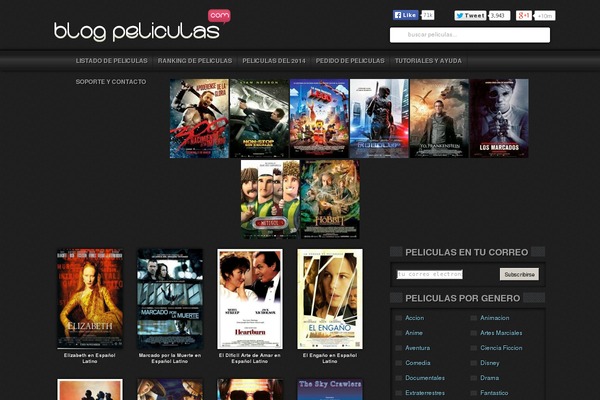Select the Animacion genre
The image size is (600, 400).
pyautogui.click(x=494, y=318)
